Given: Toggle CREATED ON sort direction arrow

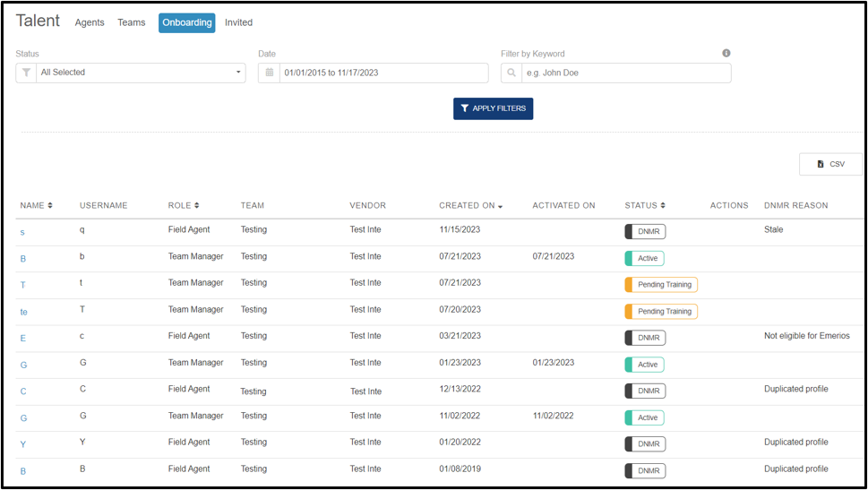Looking at the screenshot, I should (501, 207).
